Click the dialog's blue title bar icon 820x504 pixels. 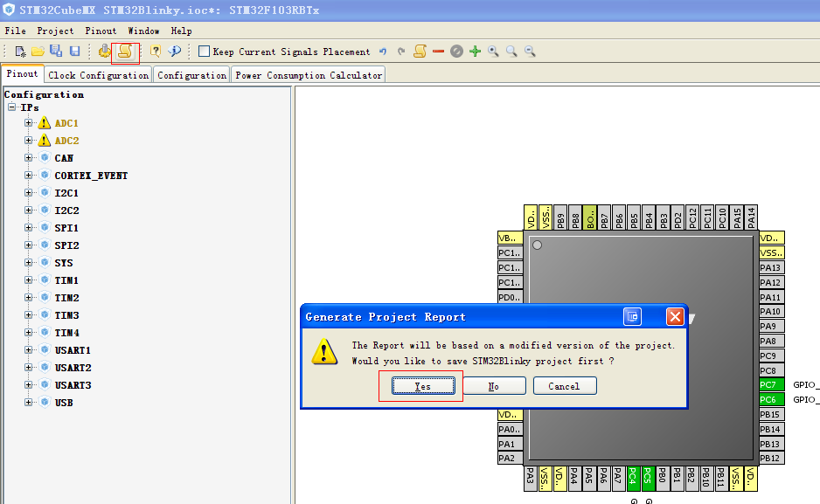pos(632,316)
